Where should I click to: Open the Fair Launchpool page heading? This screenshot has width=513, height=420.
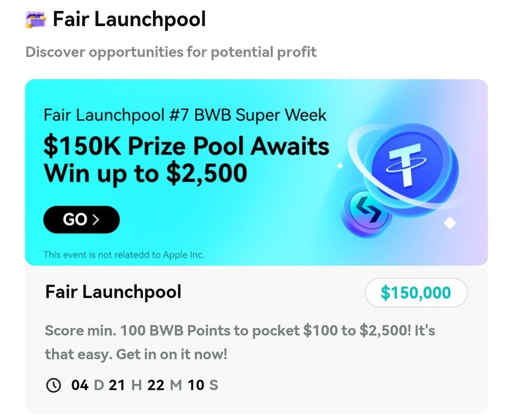[129, 19]
